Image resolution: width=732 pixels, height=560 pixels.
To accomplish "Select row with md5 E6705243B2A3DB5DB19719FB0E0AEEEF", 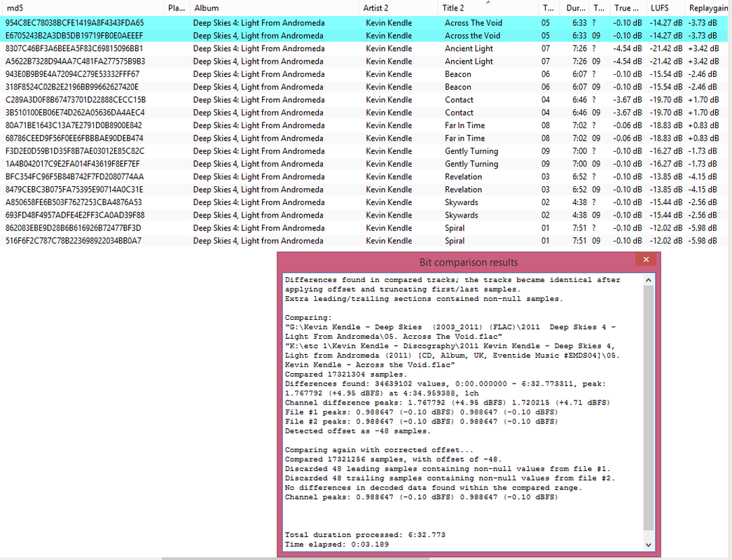I will (364, 36).
